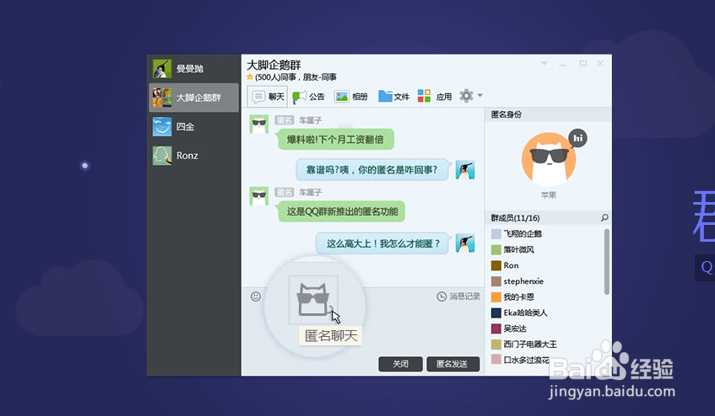Image resolution: width=715 pixels, height=416 pixels.
Task: Open the emoji smiley picker
Action: click(x=256, y=296)
